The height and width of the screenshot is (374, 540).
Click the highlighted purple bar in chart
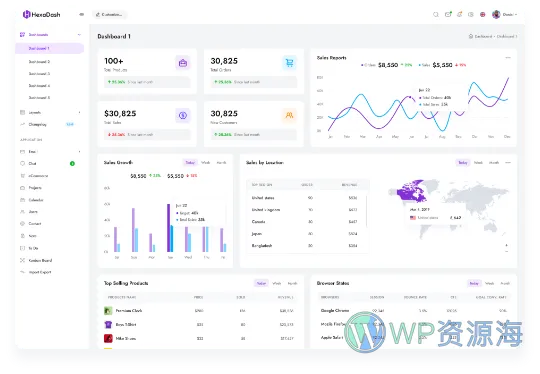168,228
